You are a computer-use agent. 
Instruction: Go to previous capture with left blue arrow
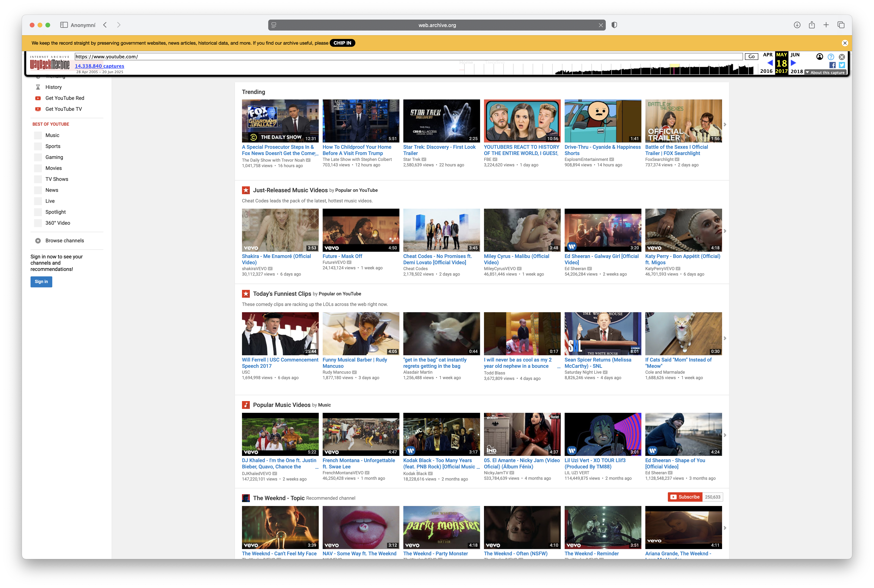click(770, 63)
